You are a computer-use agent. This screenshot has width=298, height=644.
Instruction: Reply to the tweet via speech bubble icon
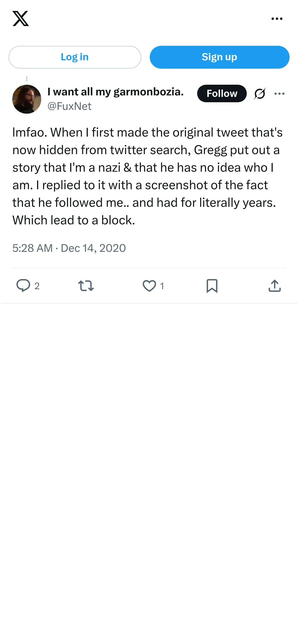23,286
